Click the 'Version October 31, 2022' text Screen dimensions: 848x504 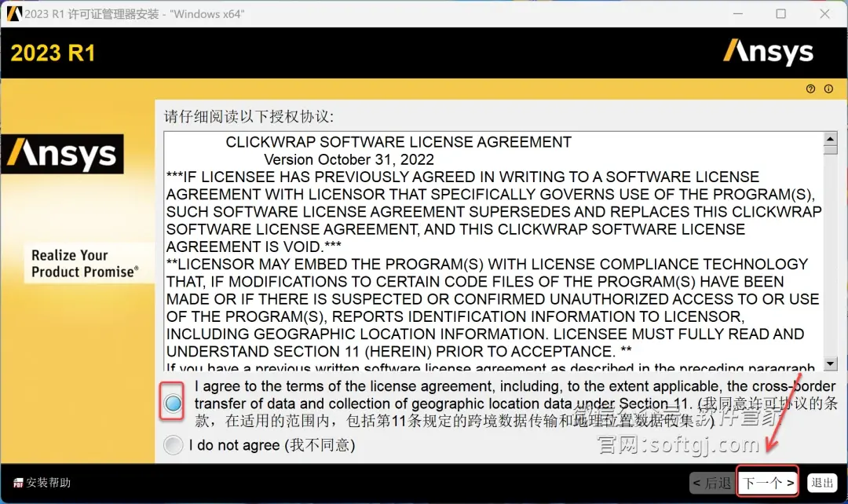tap(349, 159)
